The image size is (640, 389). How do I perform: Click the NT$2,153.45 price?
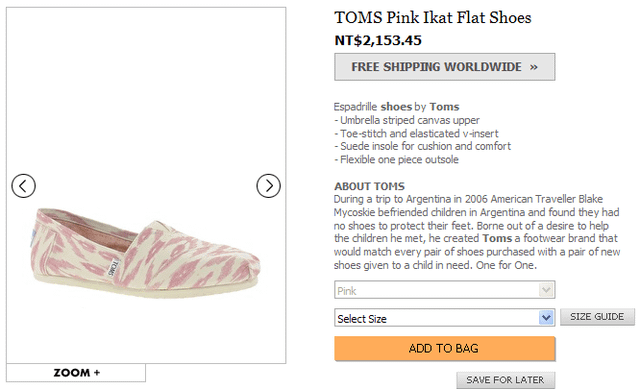click(x=378, y=40)
